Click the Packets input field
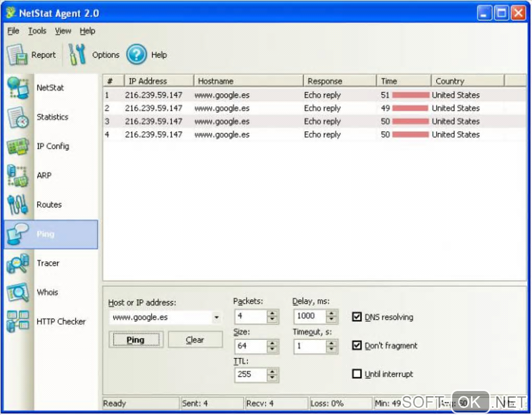Viewport: 532px width, 415px height. (251, 316)
